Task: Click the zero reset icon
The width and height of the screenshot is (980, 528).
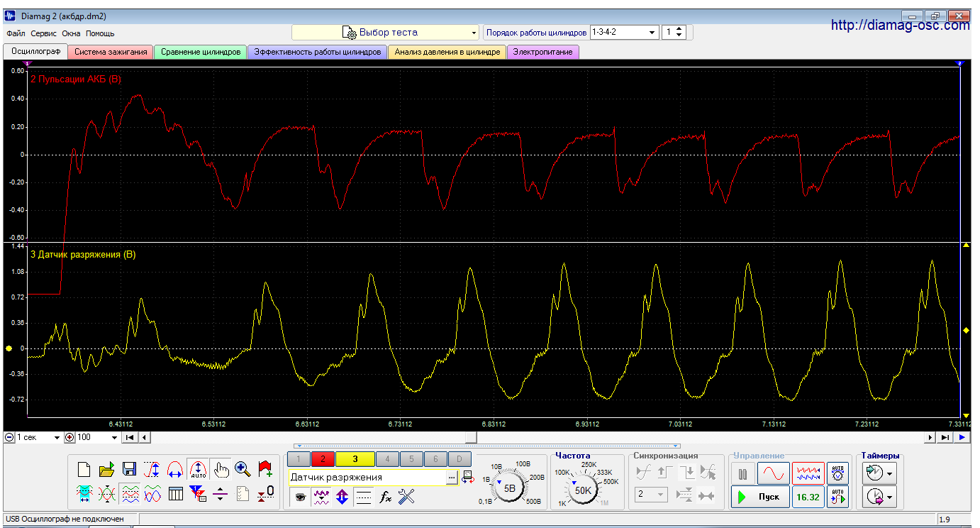Action: [265, 493]
